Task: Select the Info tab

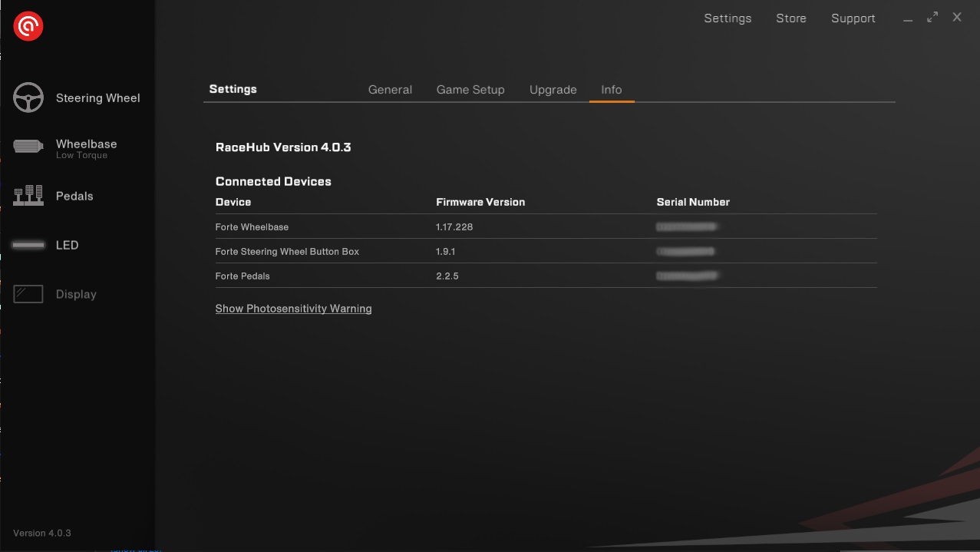Action: click(x=612, y=90)
